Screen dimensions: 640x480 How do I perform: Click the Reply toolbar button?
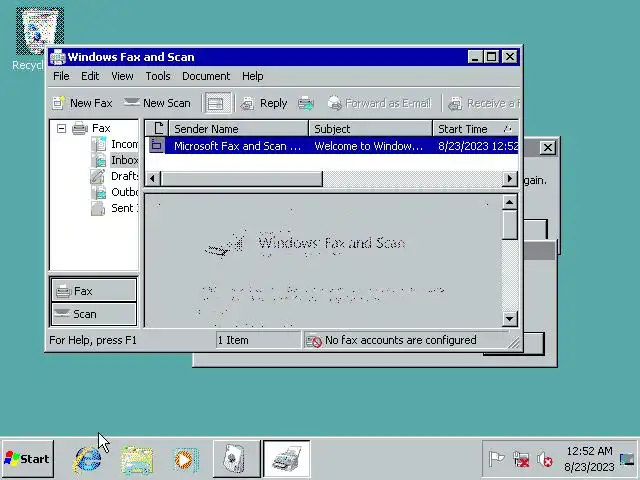point(264,103)
